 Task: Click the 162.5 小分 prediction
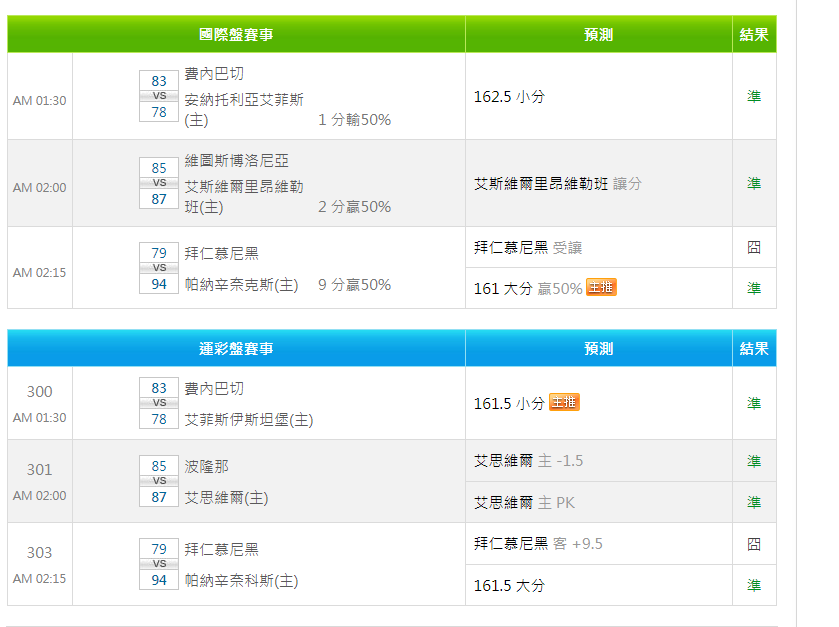coord(509,97)
